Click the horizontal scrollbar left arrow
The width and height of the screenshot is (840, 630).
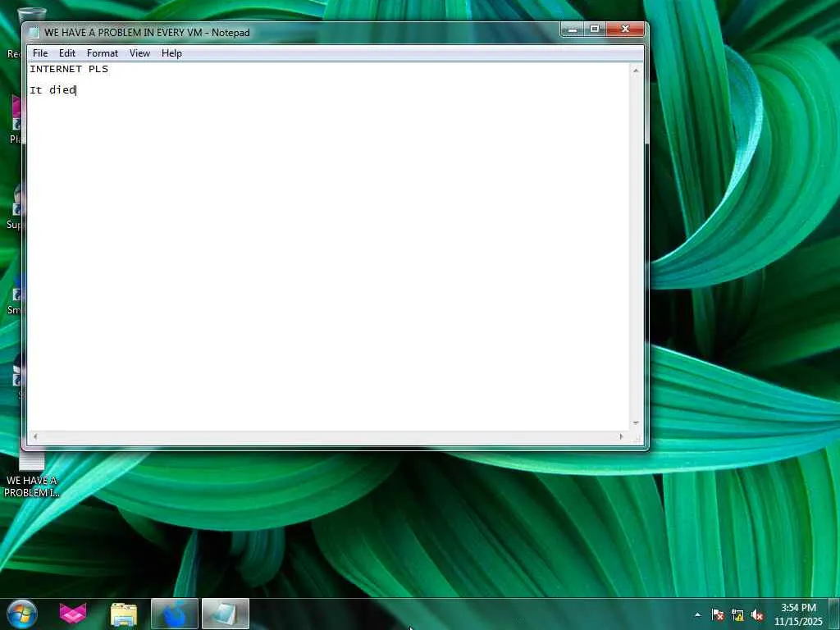point(35,436)
